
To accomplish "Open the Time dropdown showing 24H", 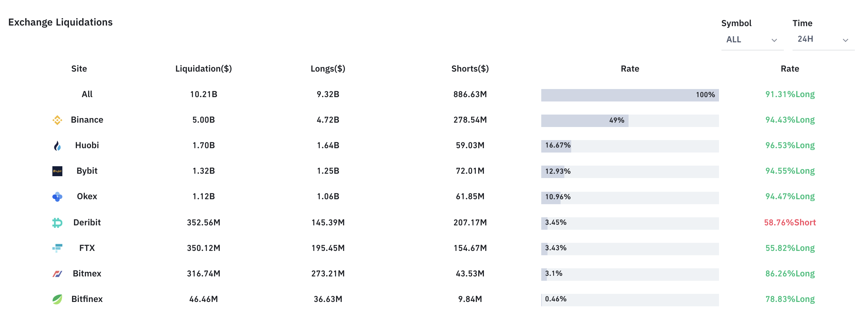I will (823, 40).
